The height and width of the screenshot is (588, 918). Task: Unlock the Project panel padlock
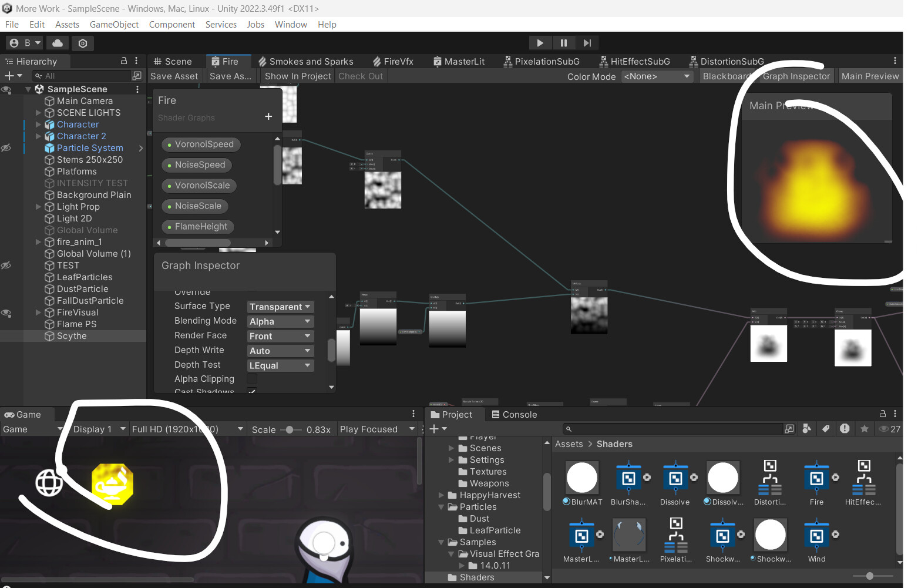click(883, 414)
